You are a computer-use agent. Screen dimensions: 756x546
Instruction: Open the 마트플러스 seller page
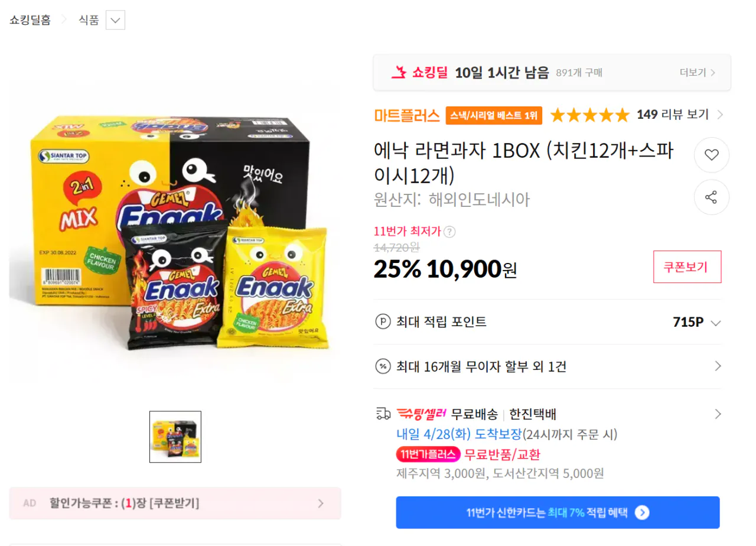[406, 116]
